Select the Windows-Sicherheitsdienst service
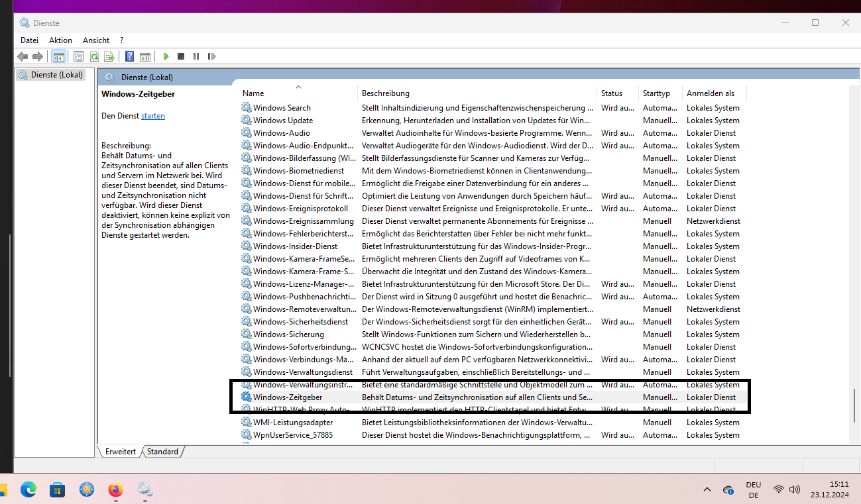The height and width of the screenshot is (504, 861). pos(300,322)
